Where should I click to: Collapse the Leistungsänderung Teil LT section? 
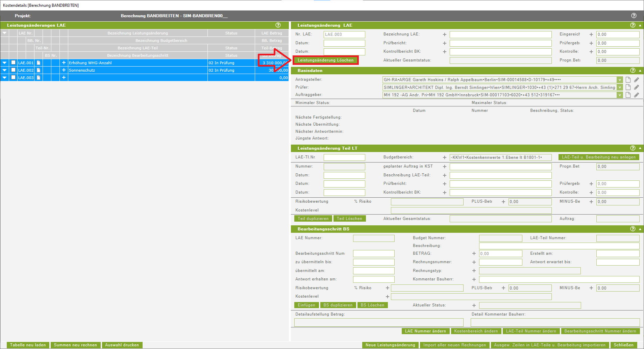pos(640,148)
